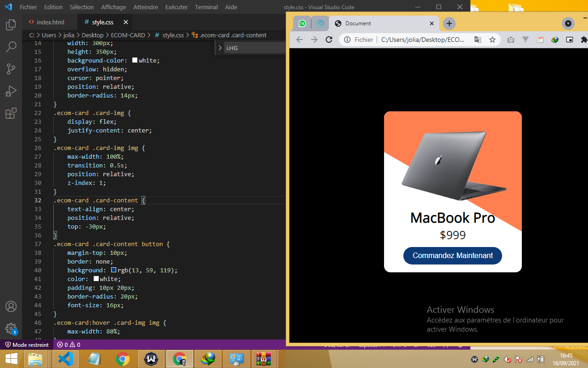Click Mode restreint in status bar

(x=27, y=345)
